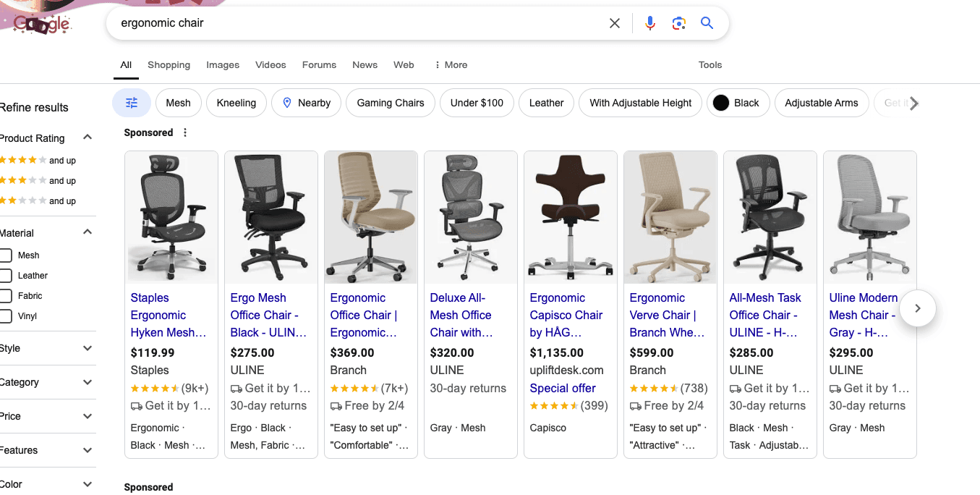Click the Ergonomic Capisco Chair thumbnail
The height and width of the screenshot is (495, 980).
coord(570,217)
